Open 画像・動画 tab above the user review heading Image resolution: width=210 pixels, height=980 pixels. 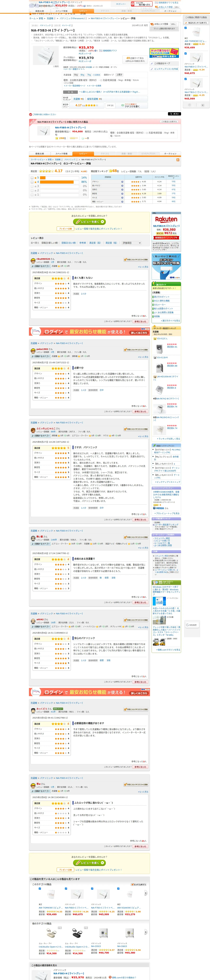tap(127, 154)
